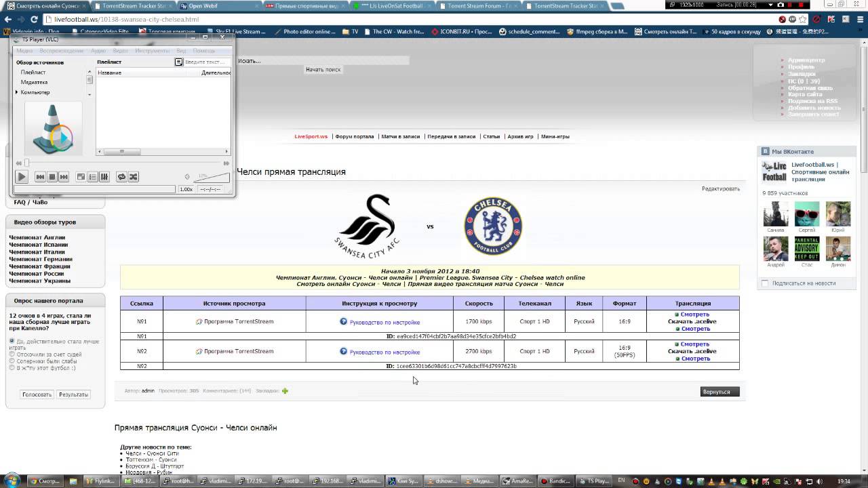The image size is (868, 488).
Task: Change playlist view mode icon
Action: point(178,62)
